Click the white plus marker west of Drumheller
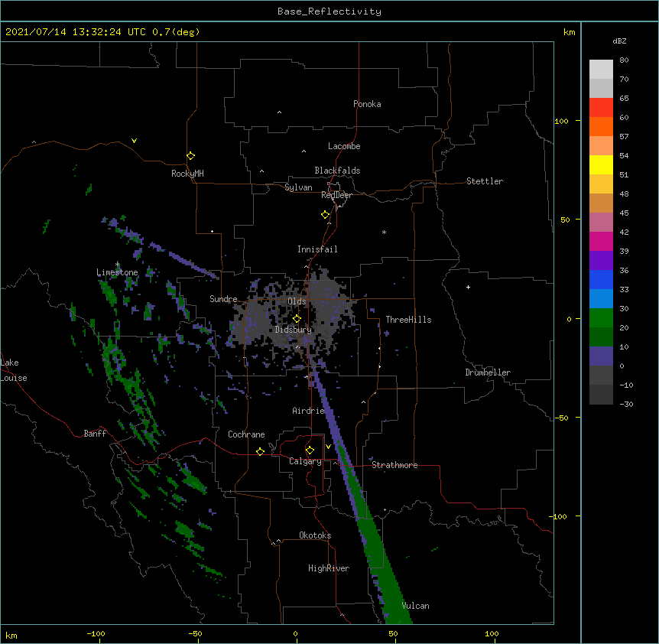The image size is (659, 644). pos(468,287)
